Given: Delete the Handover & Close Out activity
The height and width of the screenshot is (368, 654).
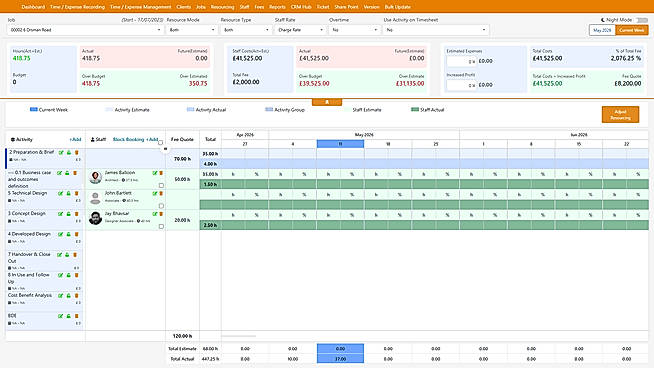Looking at the screenshot, I should click(x=75, y=255).
